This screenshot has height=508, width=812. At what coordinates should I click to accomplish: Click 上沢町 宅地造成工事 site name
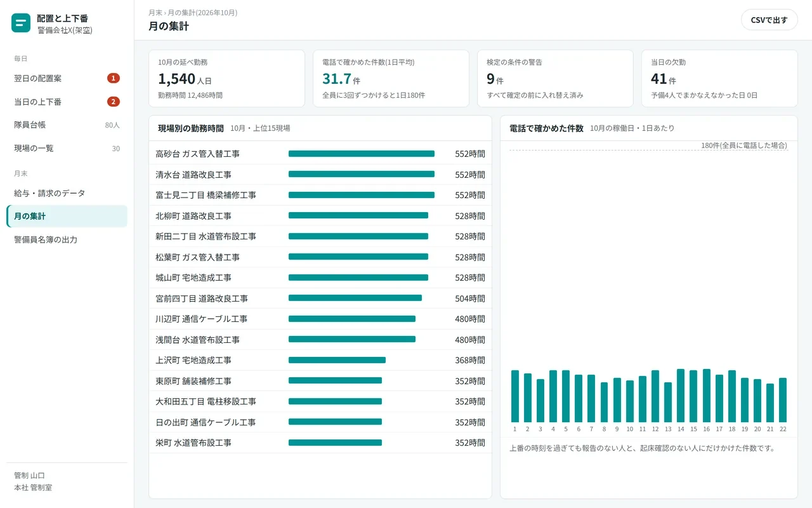click(x=193, y=360)
